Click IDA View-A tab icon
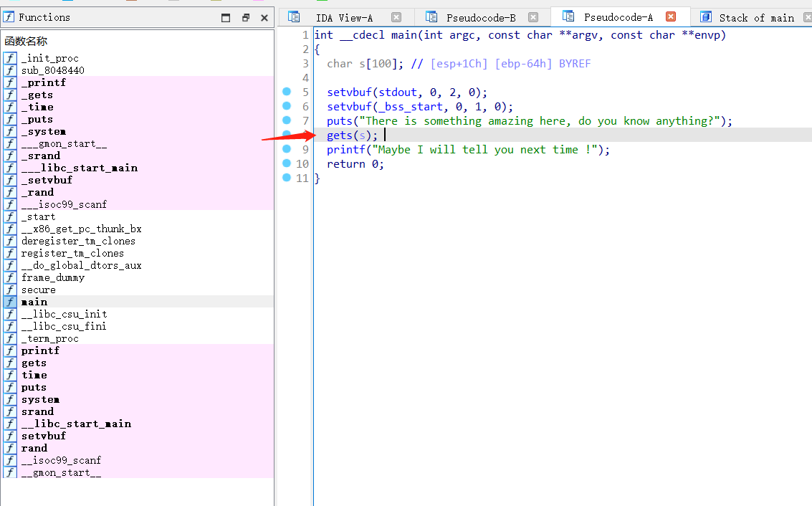Image resolution: width=812 pixels, height=506 pixels. point(294,17)
